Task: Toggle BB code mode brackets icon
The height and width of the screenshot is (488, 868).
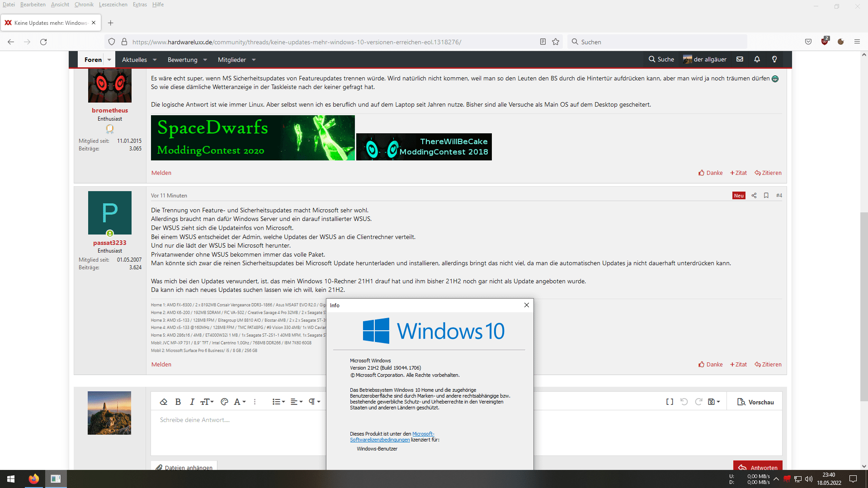Action: pyautogui.click(x=670, y=402)
